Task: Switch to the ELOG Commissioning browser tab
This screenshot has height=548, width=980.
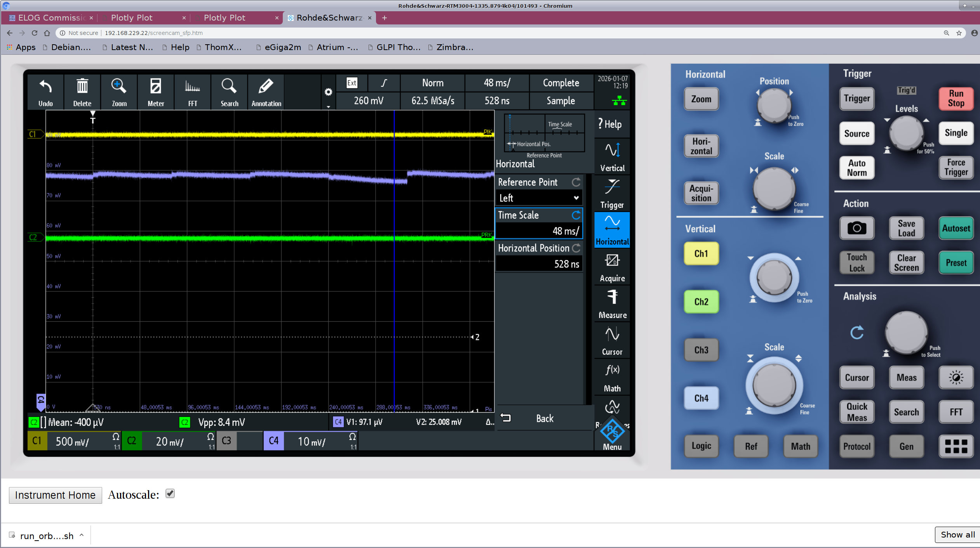Action: pyautogui.click(x=50, y=18)
